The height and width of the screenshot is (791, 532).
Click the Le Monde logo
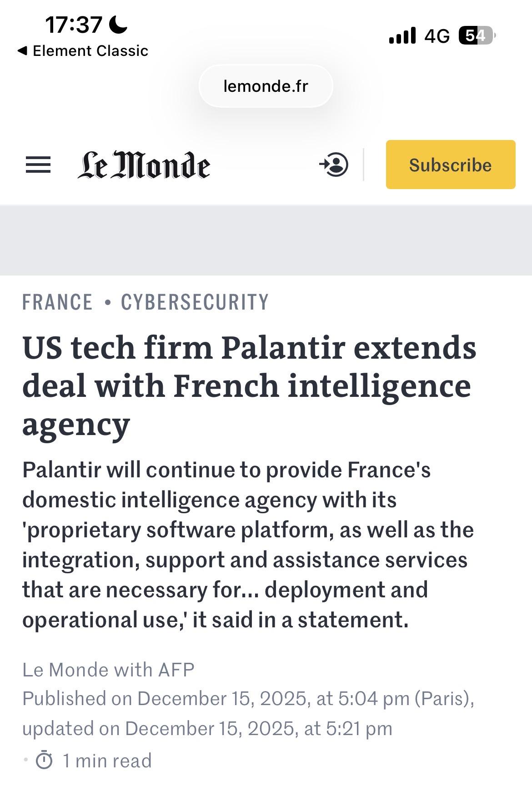click(144, 165)
